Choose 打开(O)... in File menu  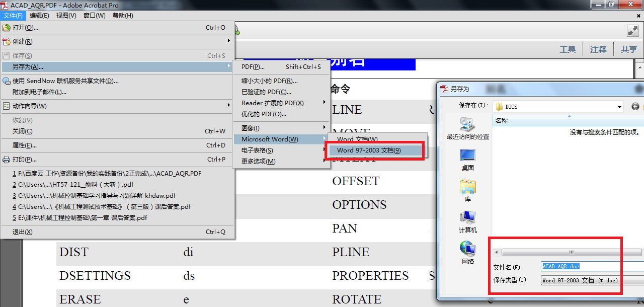[x=118, y=28]
